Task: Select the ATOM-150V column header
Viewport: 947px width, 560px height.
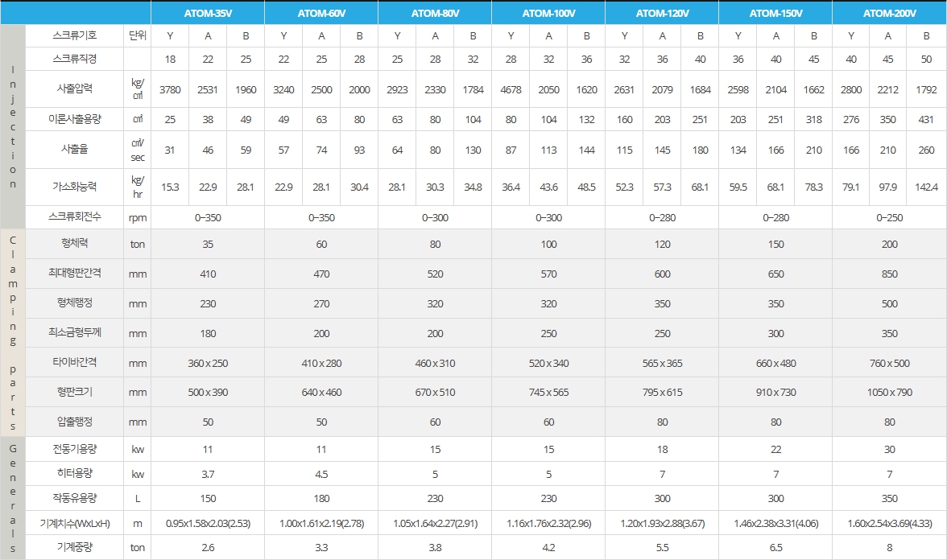Action: 775,13
